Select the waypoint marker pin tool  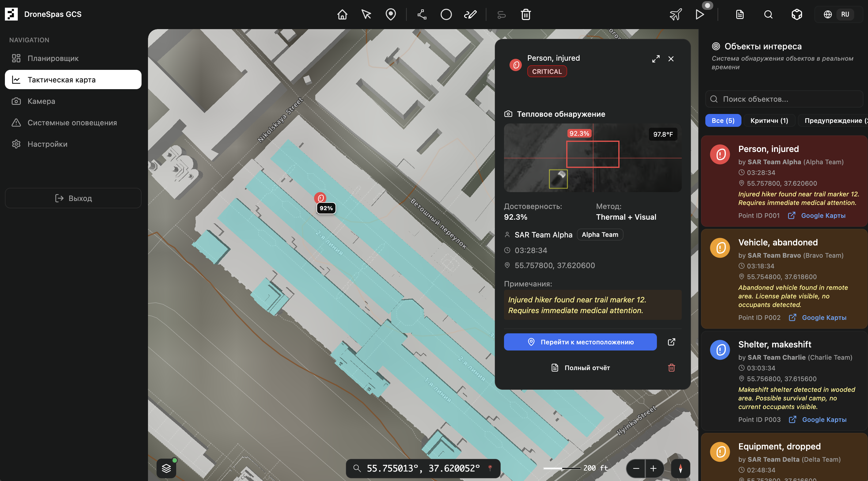coord(391,14)
